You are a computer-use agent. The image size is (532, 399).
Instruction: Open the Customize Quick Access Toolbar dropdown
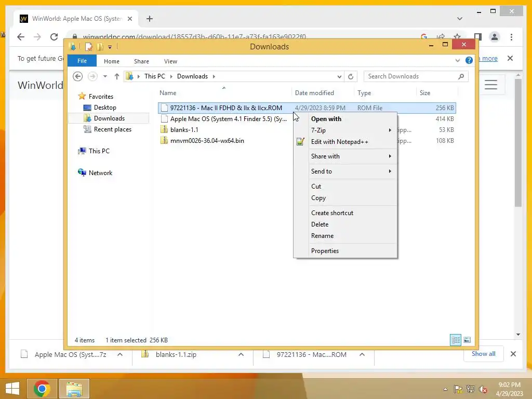pyautogui.click(x=110, y=47)
